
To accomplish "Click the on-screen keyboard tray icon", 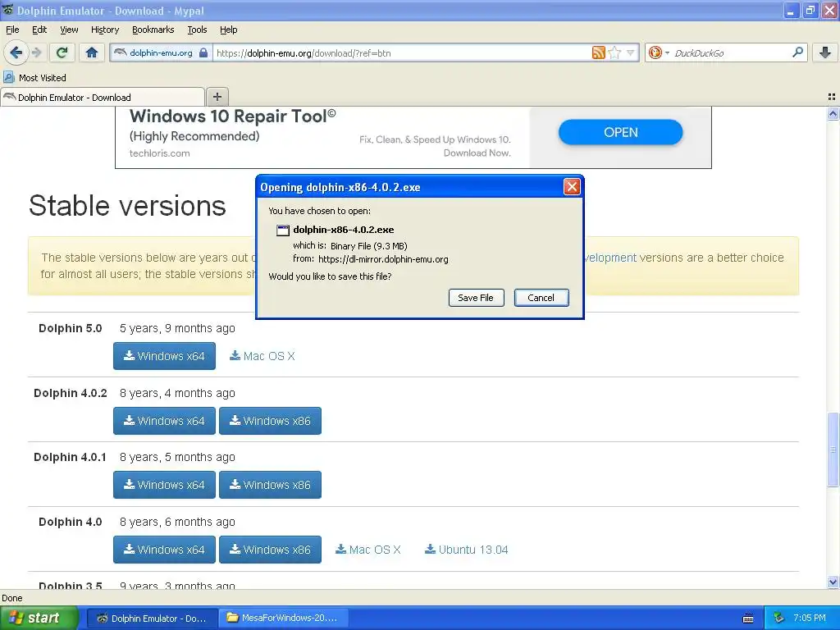I will (748, 619).
